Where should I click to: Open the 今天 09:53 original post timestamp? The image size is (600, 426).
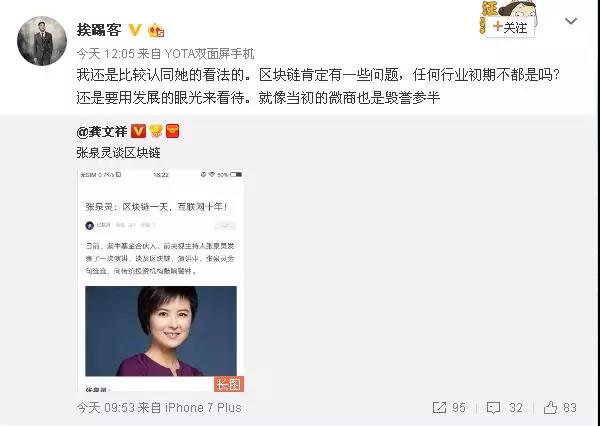106,408
